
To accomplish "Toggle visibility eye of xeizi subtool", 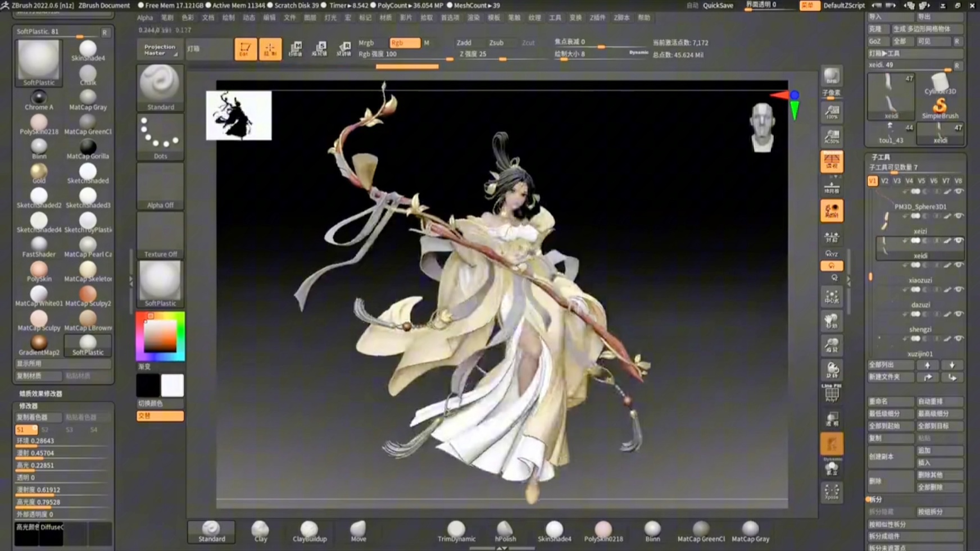I will tap(959, 216).
